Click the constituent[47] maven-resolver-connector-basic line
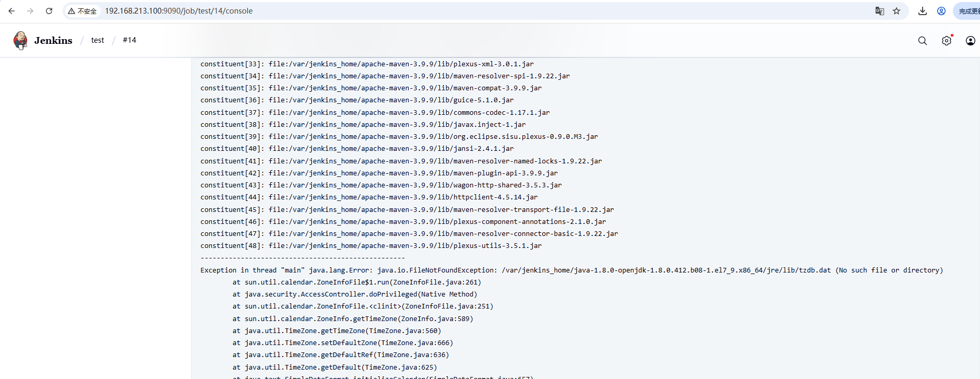980x379 pixels. (x=409, y=233)
